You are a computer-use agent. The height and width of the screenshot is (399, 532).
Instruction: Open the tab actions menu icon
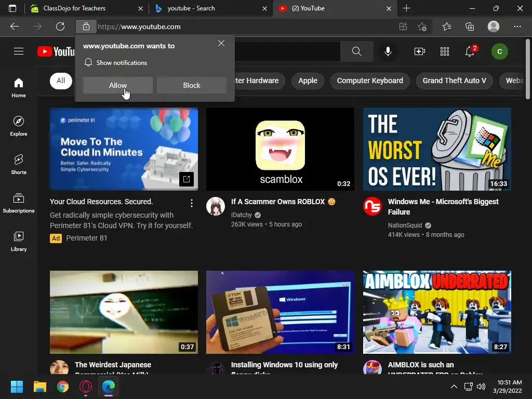point(12,8)
